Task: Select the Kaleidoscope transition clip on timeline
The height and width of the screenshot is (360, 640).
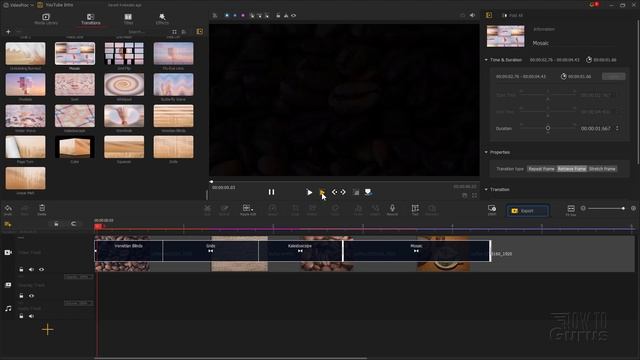Action: point(300,251)
